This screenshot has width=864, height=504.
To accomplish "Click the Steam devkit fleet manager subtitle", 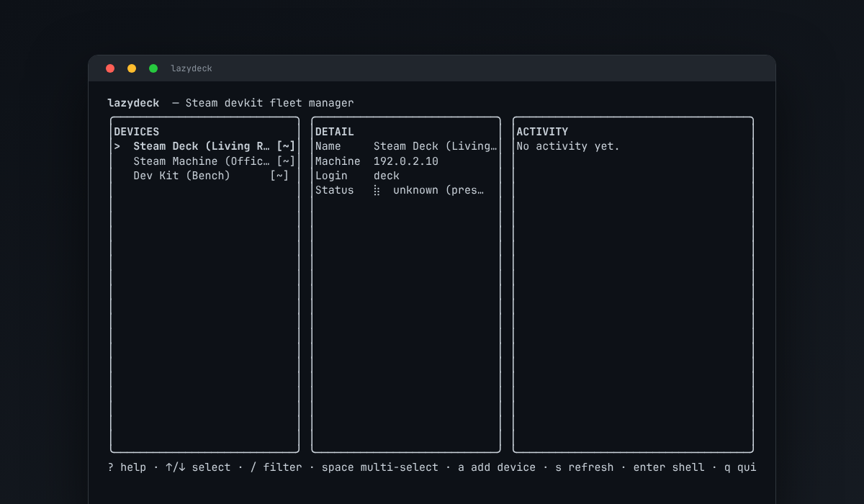I will tap(270, 103).
